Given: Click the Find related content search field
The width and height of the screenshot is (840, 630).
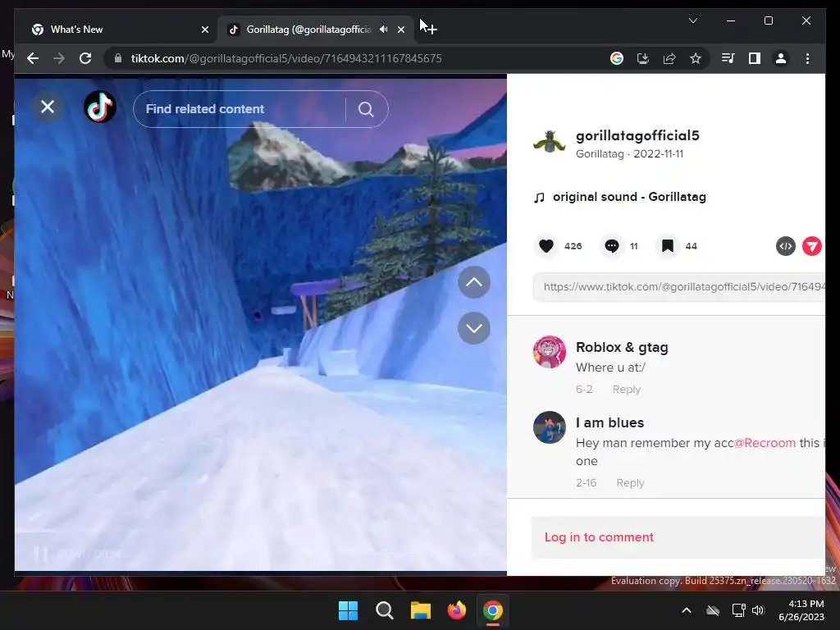Looking at the screenshot, I should click(240, 109).
